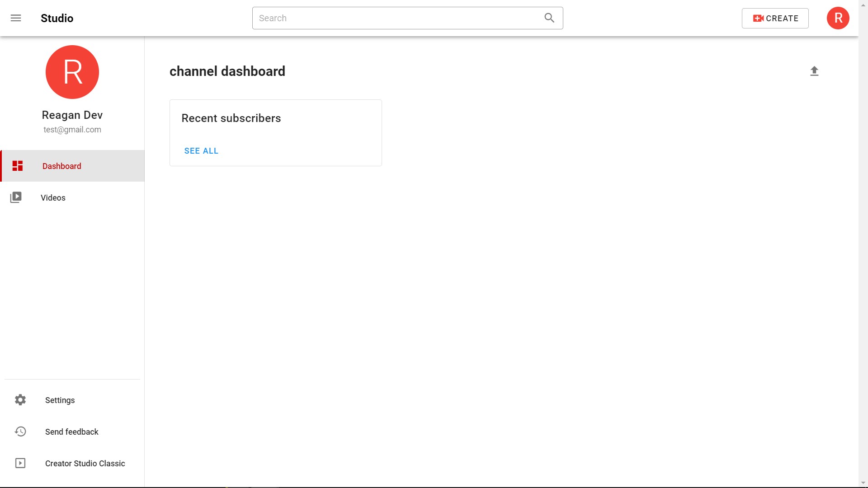Image resolution: width=868 pixels, height=488 pixels.
Task: Click the Videos library icon
Action: click(x=16, y=197)
